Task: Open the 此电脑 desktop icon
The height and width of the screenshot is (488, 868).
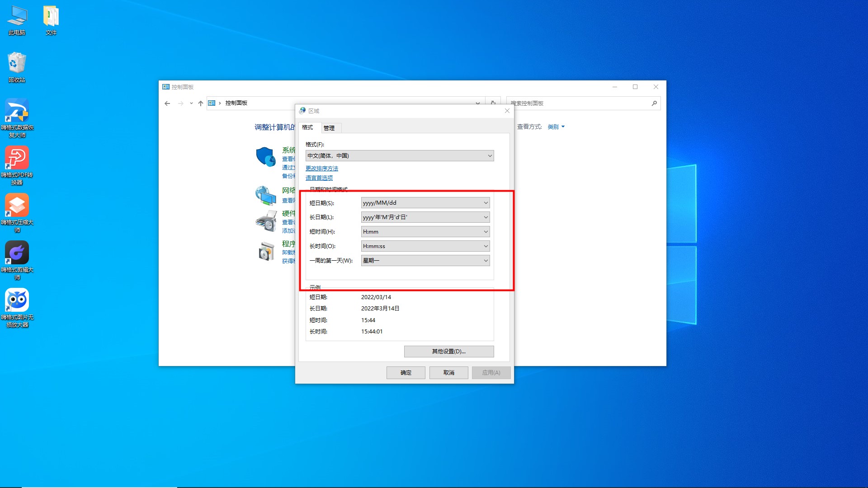Action: click(17, 20)
